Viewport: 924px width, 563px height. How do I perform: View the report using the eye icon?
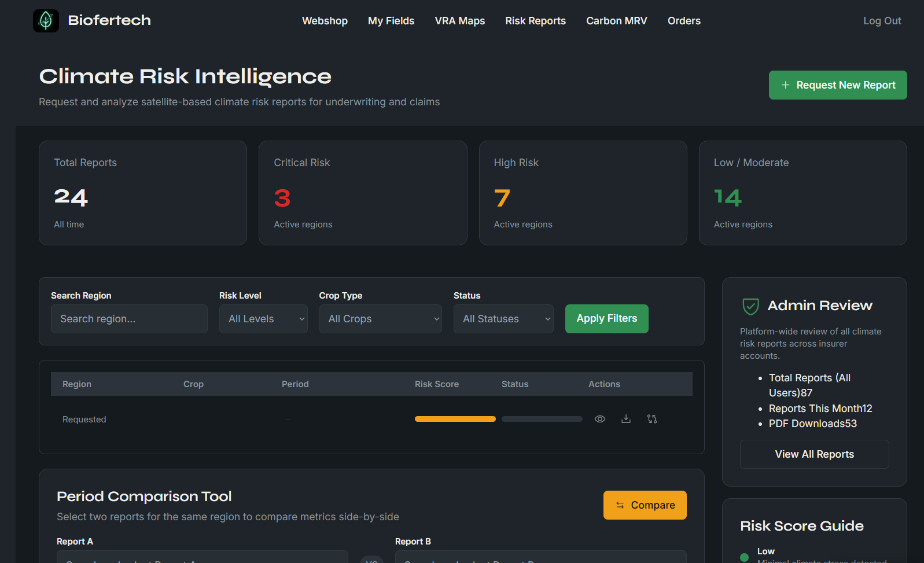point(600,419)
